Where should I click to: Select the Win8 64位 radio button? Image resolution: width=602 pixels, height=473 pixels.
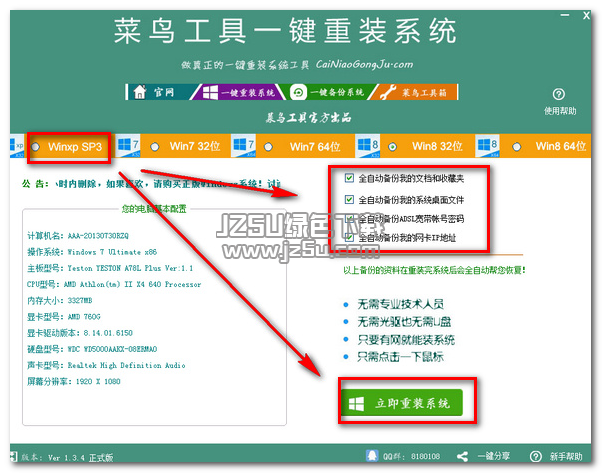point(517,147)
